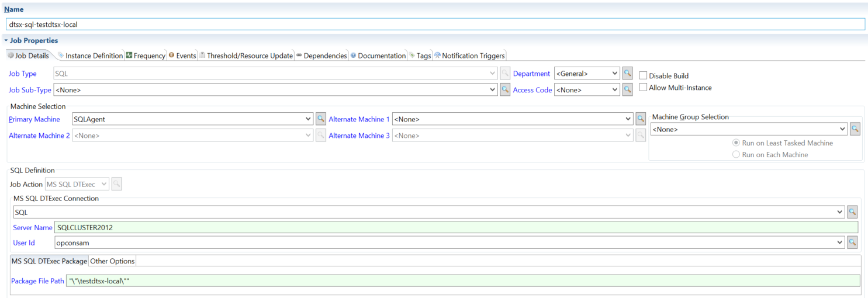868x298 pixels.
Task: Open lookup for Primary Machine
Action: click(320, 119)
